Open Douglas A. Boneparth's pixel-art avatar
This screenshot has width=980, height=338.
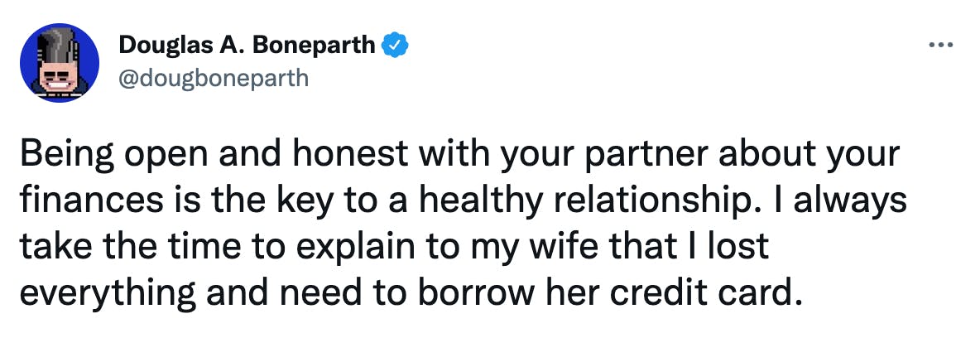coord(60,63)
